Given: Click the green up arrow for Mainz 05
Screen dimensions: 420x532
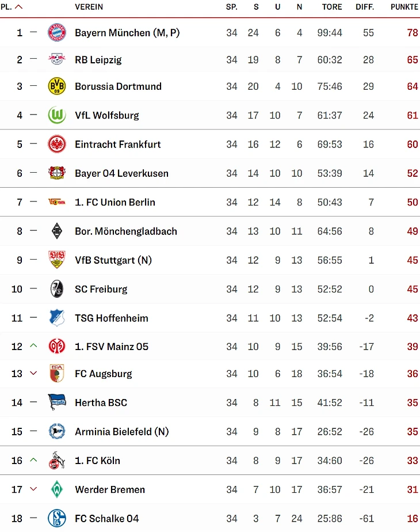Looking at the screenshot, I should (x=33, y=346).
